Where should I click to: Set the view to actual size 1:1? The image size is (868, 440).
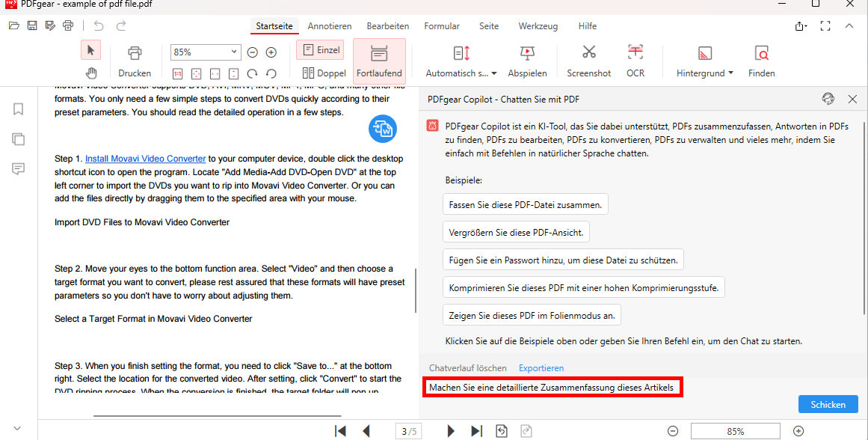tap(178, 73)
